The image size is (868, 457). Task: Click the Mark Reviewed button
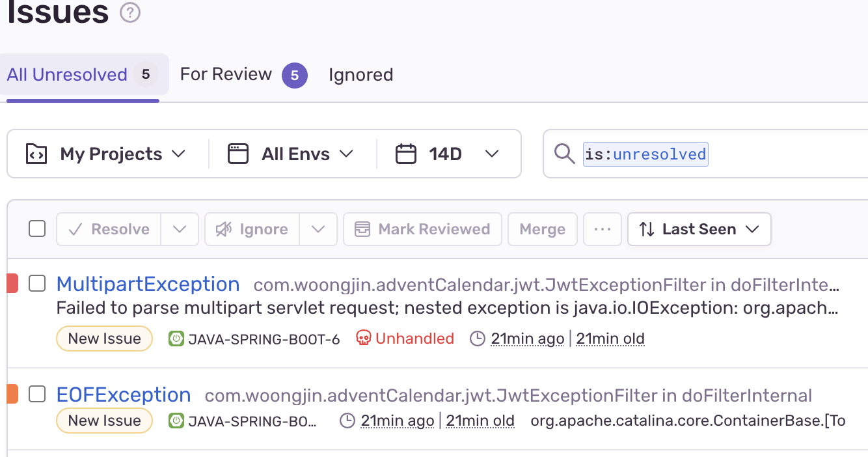tap(422, 229)
